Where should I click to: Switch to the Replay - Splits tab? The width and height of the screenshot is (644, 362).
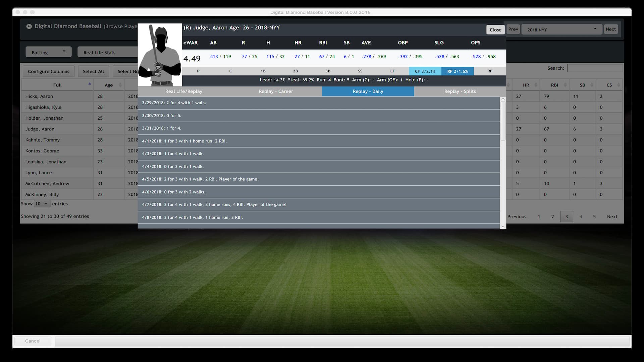pyautogui.click(x=460, y=91)
